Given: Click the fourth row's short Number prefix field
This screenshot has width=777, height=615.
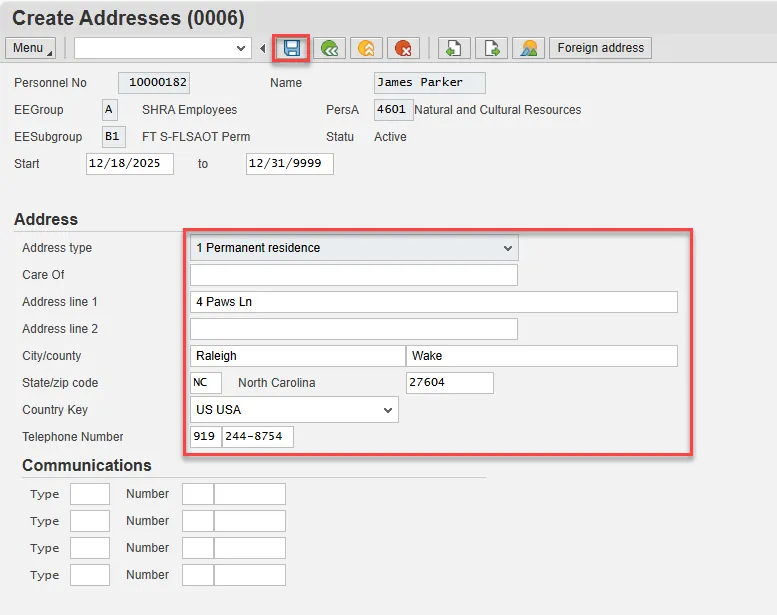Looking at the screenshot, I should tap(198, 575).
